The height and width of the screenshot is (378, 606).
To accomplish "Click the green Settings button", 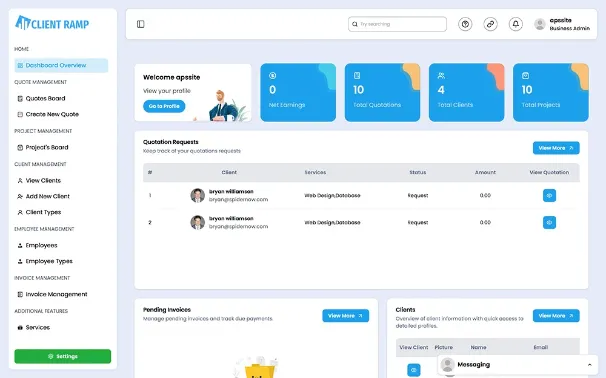I will coord(63,356).
